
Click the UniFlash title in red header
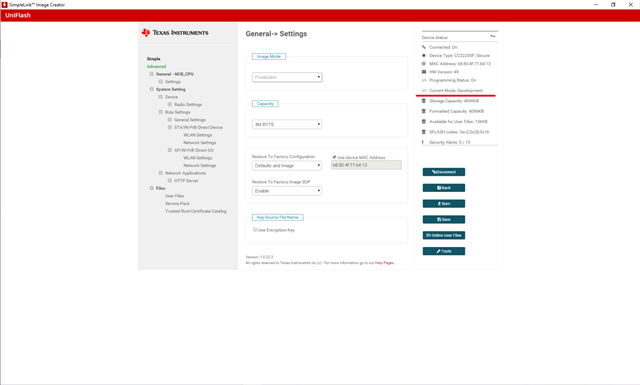click(18, 15)
